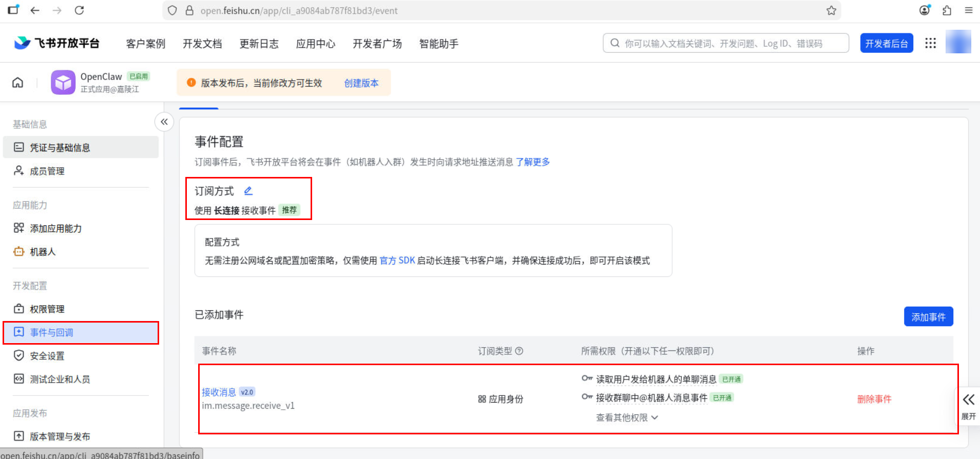The height and width of the screenshot is (459, 980).
Task: Edit the subscription method with pencil icon
Action: [x=248, y=191]
